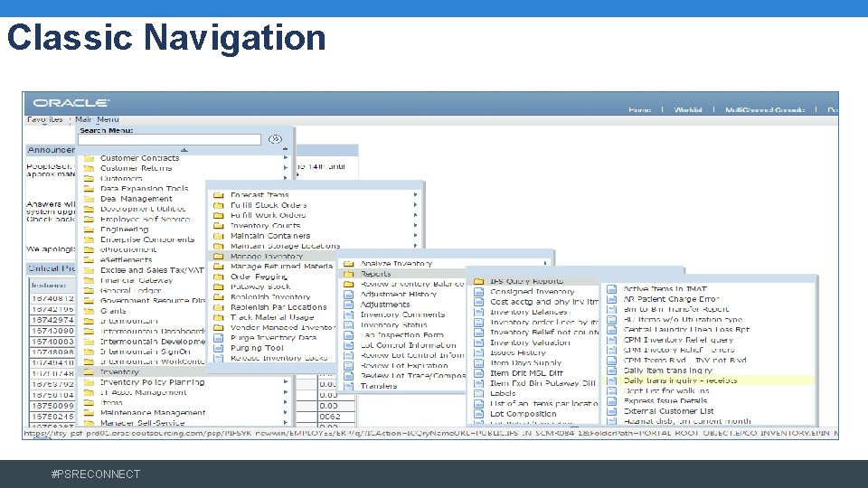Click the page icon beside Purging Tool

click(219, 348)
